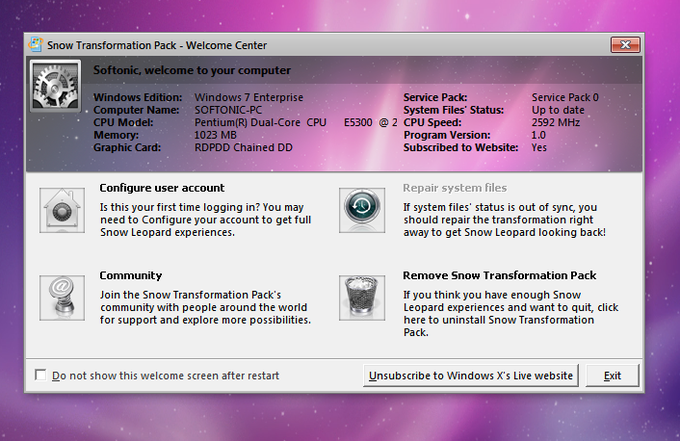Open the Configure user account house icon
This screenshot has height=441, width=680.
click(62, 210)
